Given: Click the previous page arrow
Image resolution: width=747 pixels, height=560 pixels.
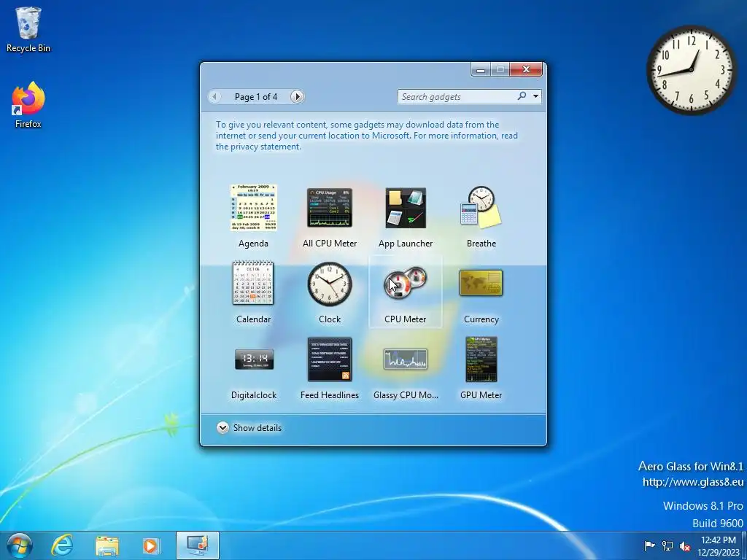Looking at the screenshot, I should click(215, 97).
